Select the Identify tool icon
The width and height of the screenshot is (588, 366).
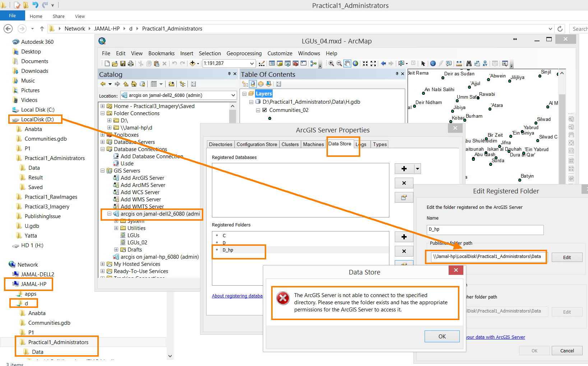(433, 64)
